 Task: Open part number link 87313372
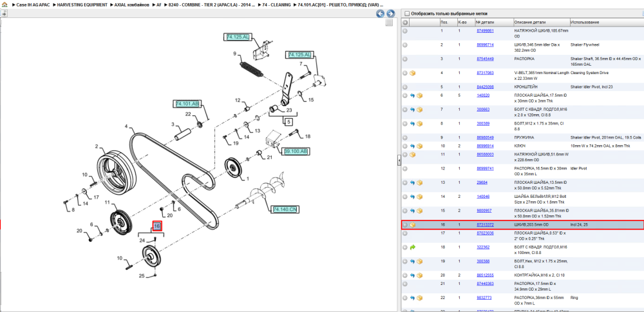pos(485,225)
